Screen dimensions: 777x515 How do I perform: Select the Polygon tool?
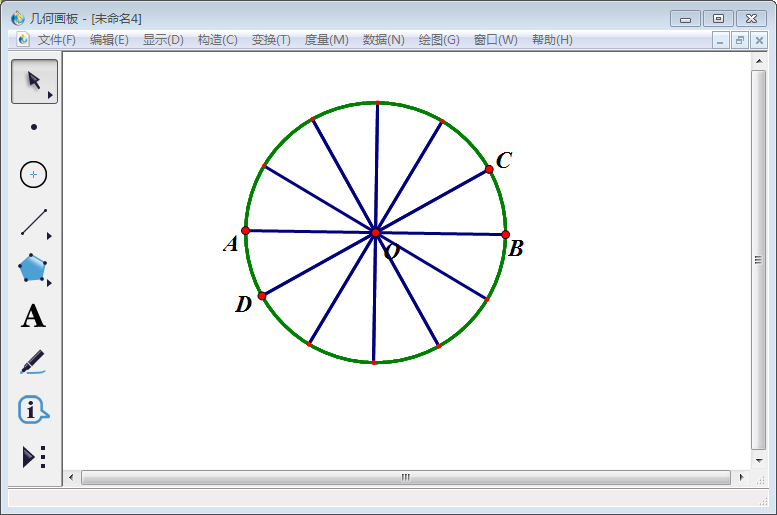point(34,269)
